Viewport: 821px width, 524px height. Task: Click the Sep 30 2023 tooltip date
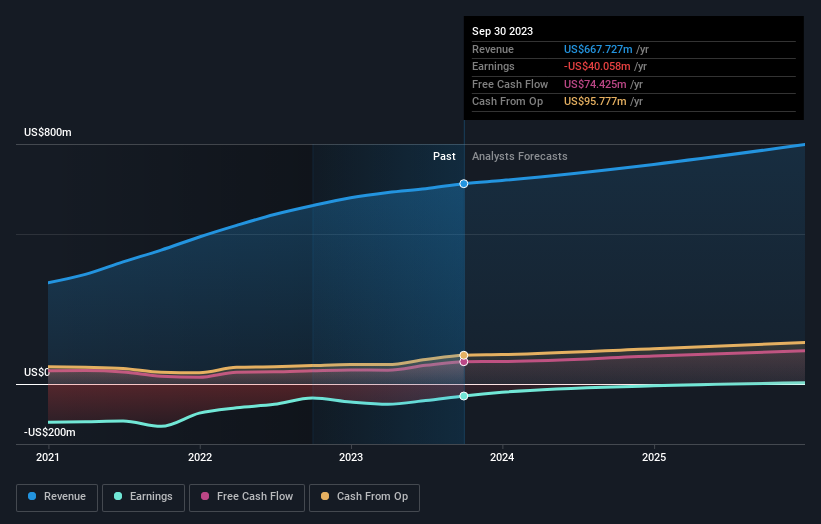[502, 31]
